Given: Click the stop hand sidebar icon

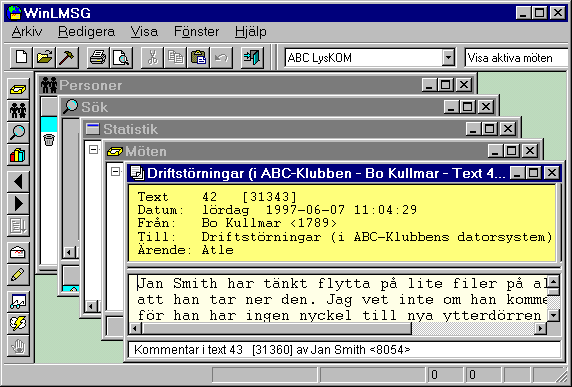Looking at the screenshot, I should tap(18, 346).
